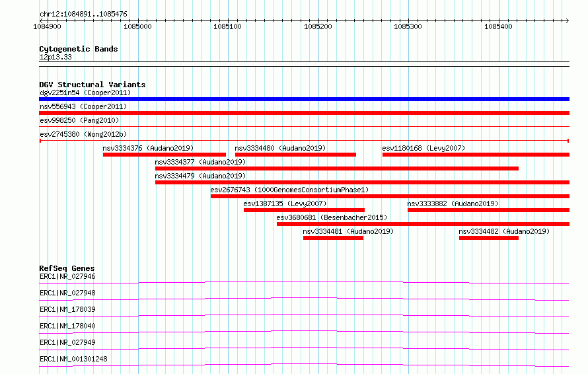Screen dimensions: 588x374
Task: Click the red bar under nsv3334482
Action: [x=489, y=238]
